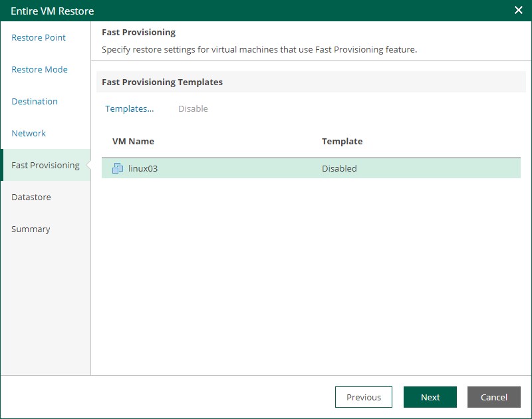Go to the Restore Point step
Screen dimensions: 532x419
pyautogui.click(x=39, y=37)
